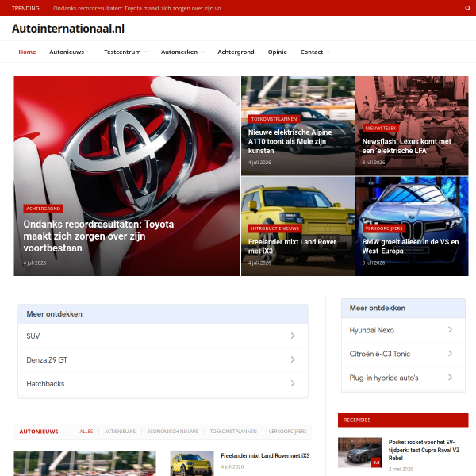Click the NIEUWSTELEX tag on Lexus article
The height and width of the screenshot is (476, 476).
(x=381, y=128)
